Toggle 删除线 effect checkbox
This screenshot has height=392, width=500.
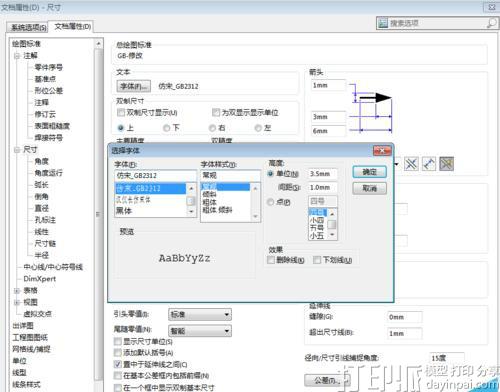click(x=271, y=260)
